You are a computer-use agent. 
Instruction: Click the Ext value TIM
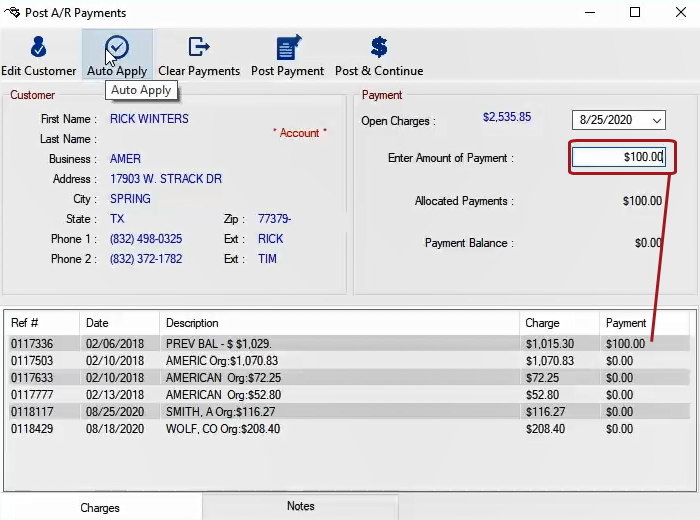tap(267, 259)
